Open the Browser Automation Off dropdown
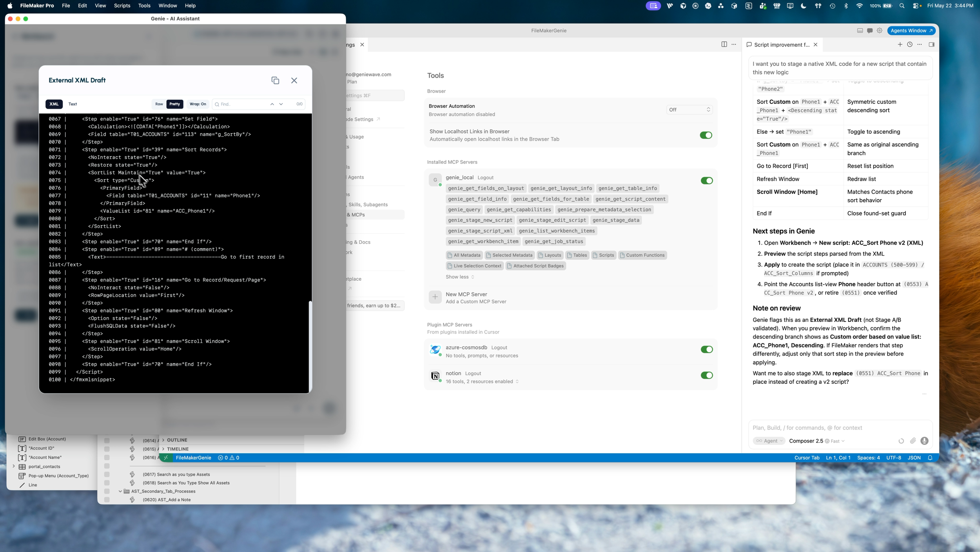Screen dimensions: 980x552 (x=689, y=110)
